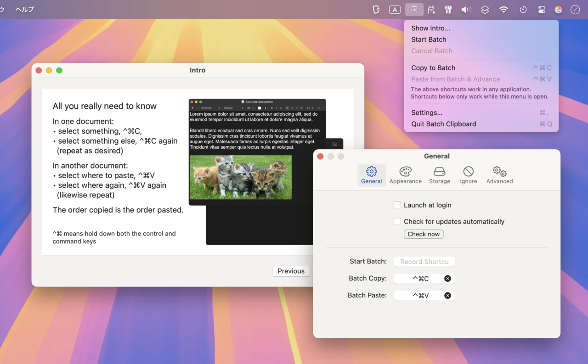
Task: Click the General gear icon tab
Action: click(371, 175)
